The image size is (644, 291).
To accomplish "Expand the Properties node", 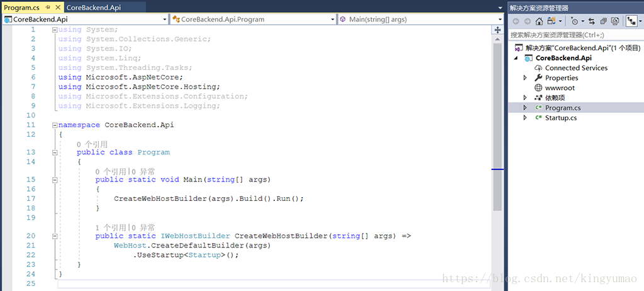I will 525,78.
